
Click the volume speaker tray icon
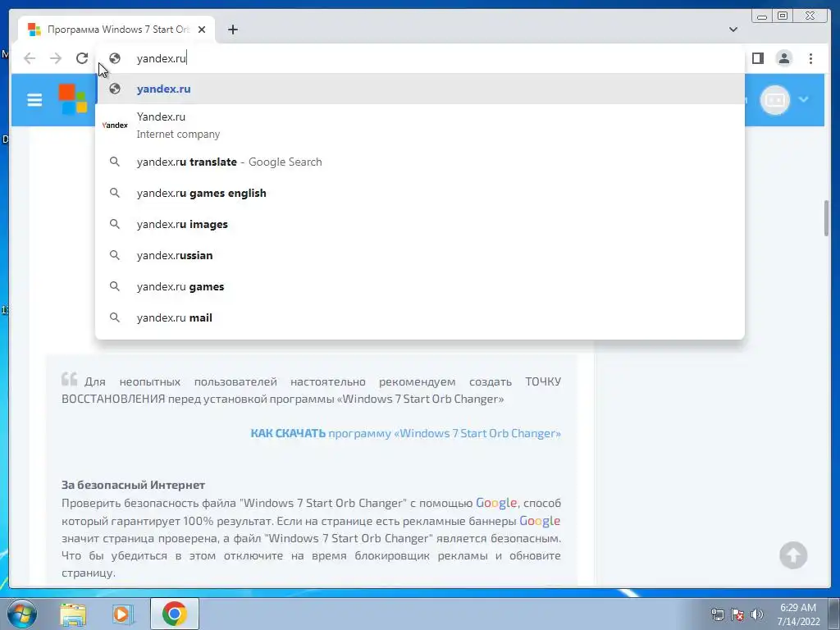click(757, 614)
